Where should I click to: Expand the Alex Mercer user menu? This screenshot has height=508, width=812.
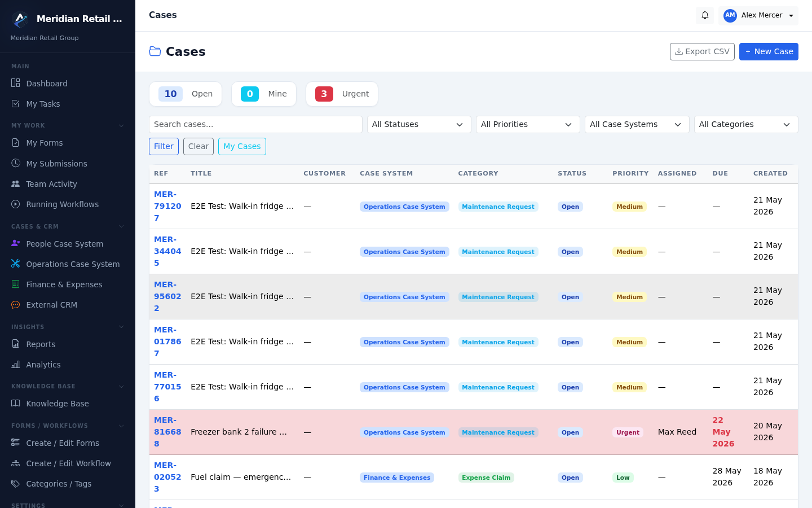[x=758, y=15]
